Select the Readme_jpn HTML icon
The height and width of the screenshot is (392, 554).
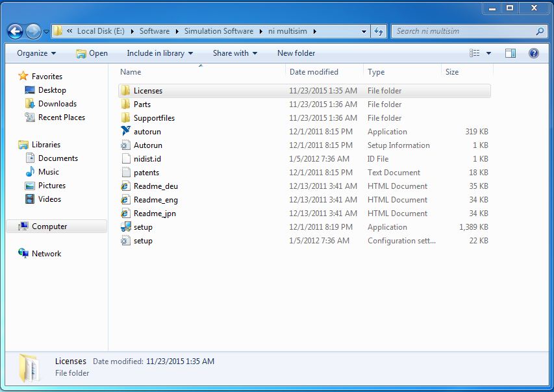[x=125, y=214]
